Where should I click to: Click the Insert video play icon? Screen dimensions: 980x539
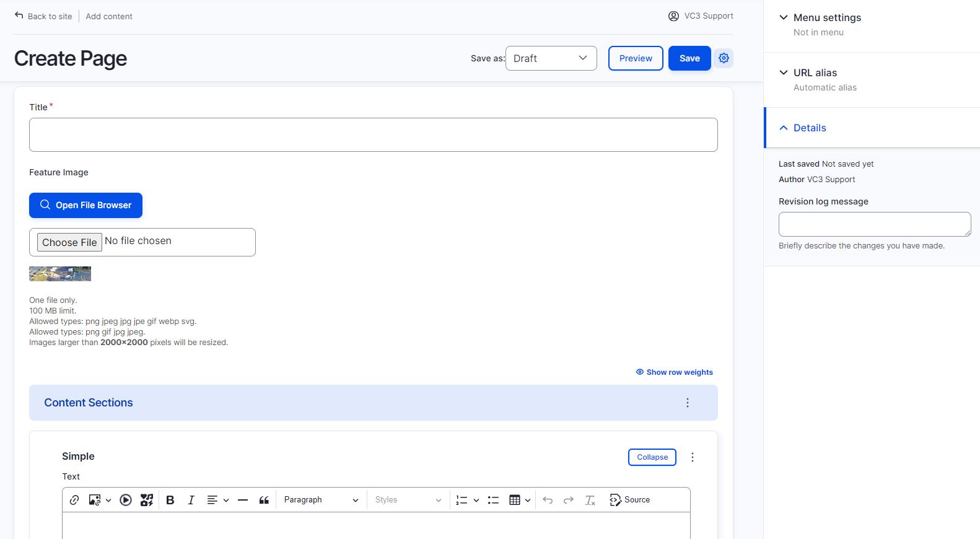126,500
